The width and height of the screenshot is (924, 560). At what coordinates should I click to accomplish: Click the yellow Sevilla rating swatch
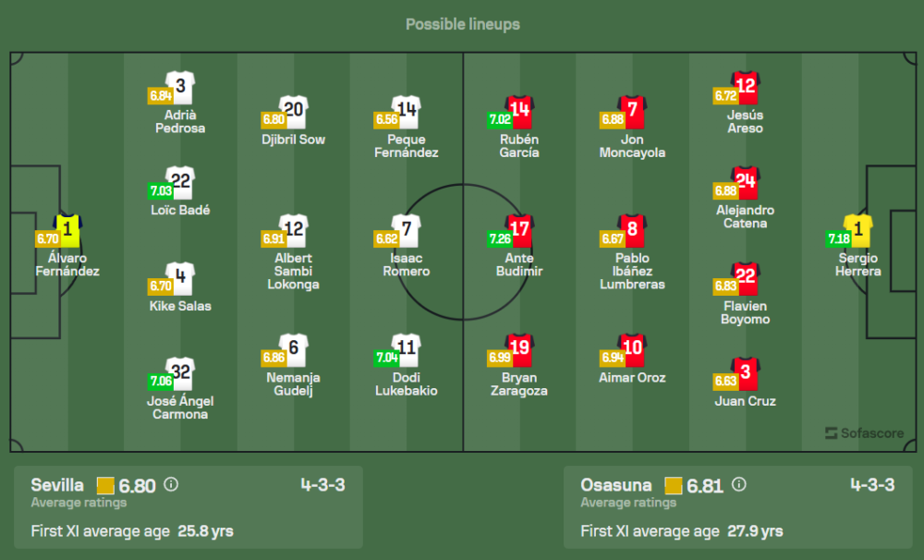coord(105,485)
